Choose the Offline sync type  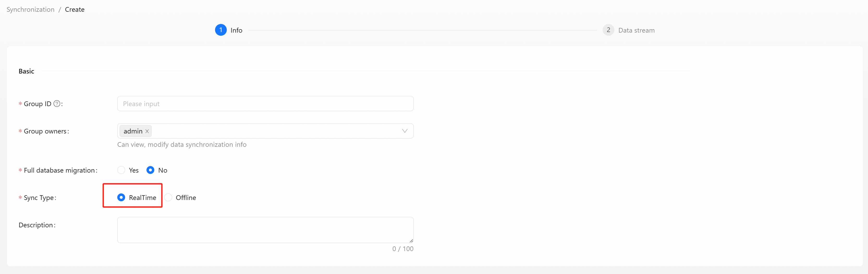coord(168,198)
